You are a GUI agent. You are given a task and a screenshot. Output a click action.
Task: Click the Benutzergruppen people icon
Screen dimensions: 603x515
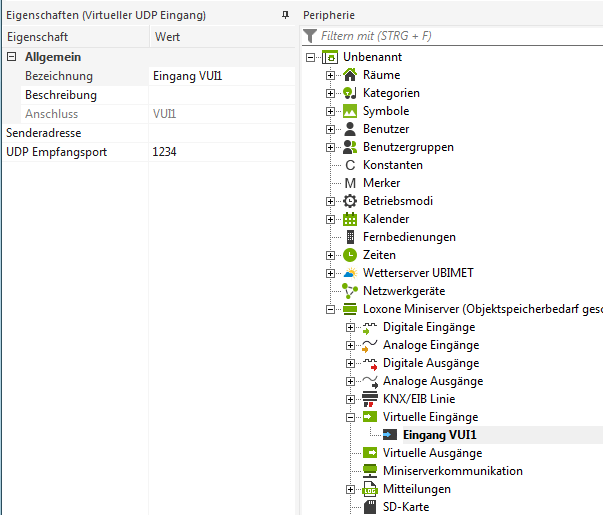pos(350,147)
